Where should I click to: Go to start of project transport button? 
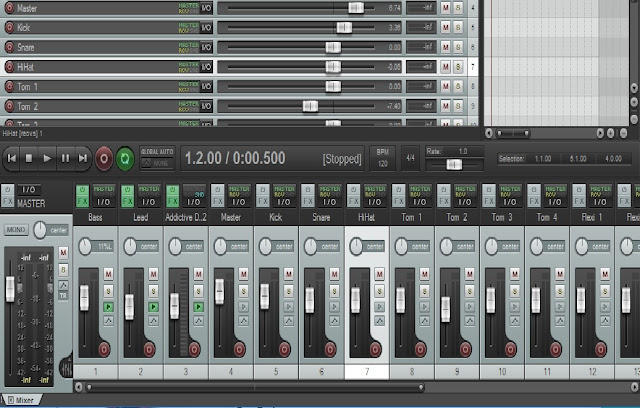(x=12, y=158)
